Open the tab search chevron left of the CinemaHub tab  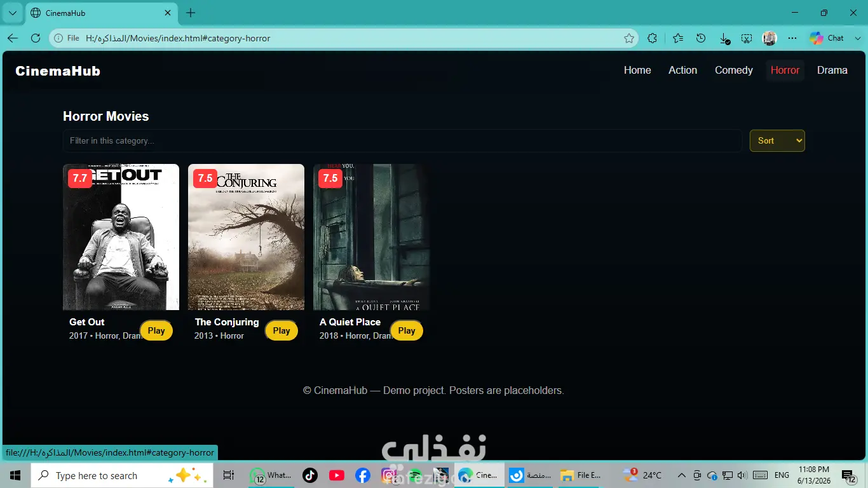(x=12, y=13)
